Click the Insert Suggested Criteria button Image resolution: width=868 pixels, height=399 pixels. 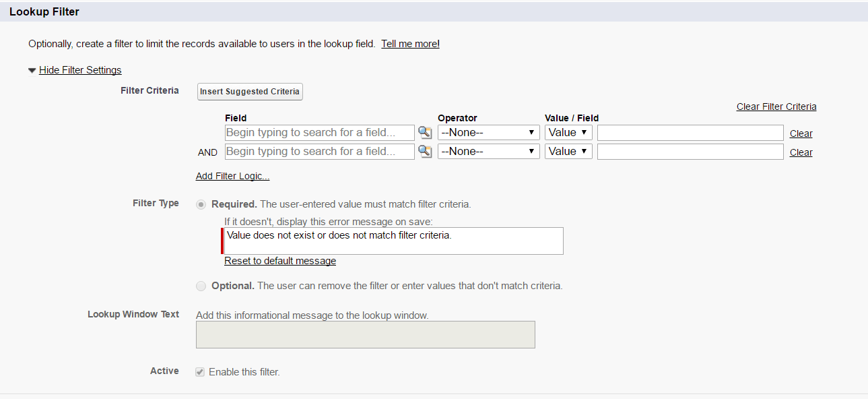(249, 91)
